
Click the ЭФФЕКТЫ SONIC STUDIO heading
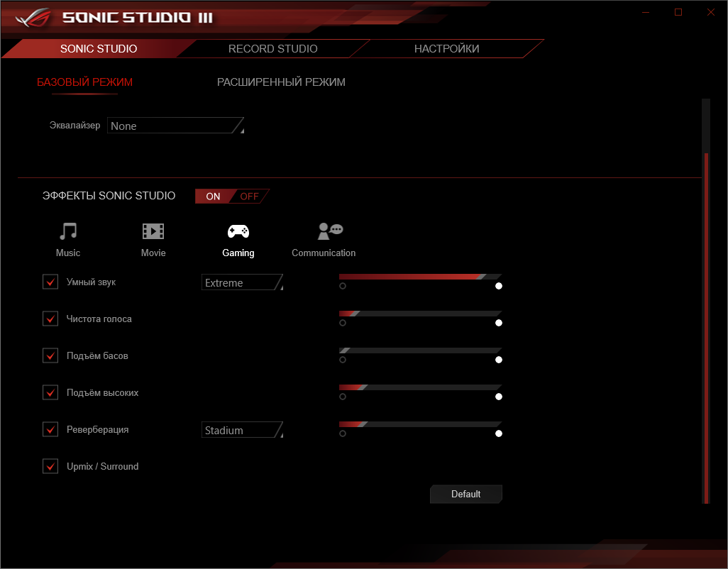pyautogui.click(x=109, y=196)
